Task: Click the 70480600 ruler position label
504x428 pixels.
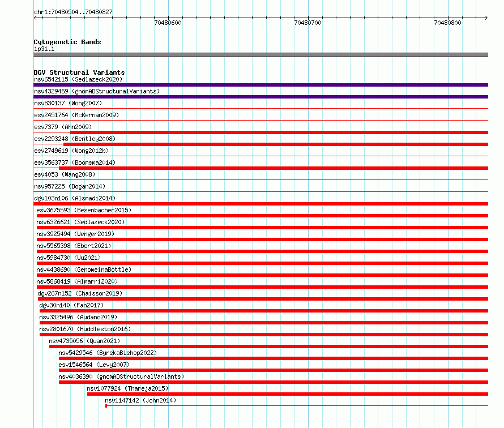Action: [168, 23]
